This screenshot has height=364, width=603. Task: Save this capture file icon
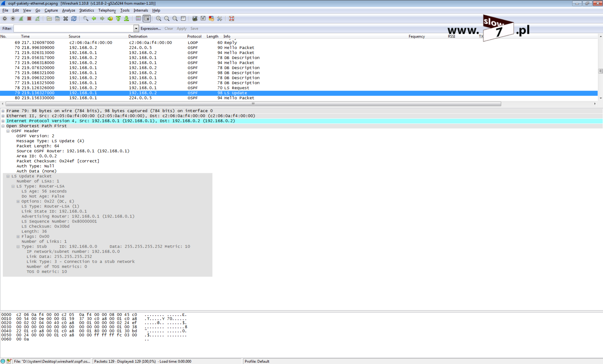click(x=57, y=19)
